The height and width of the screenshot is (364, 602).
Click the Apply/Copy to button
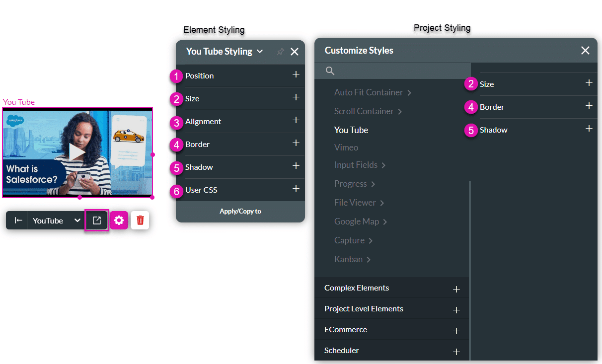point(240,212)
